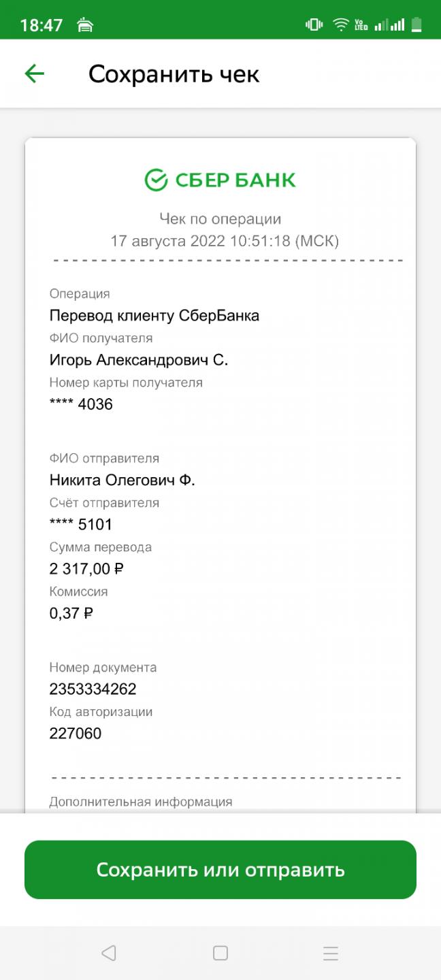Select document number 2353334262

pos(93,689)
